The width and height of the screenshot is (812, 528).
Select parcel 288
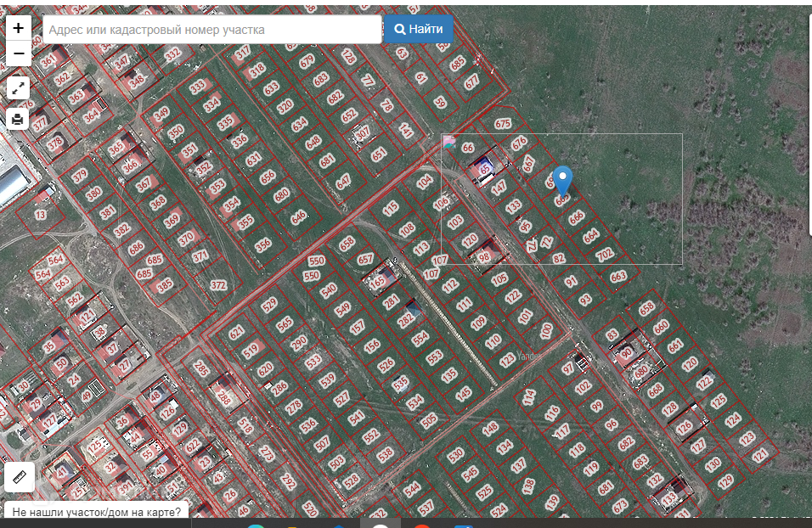click(224, 397)
